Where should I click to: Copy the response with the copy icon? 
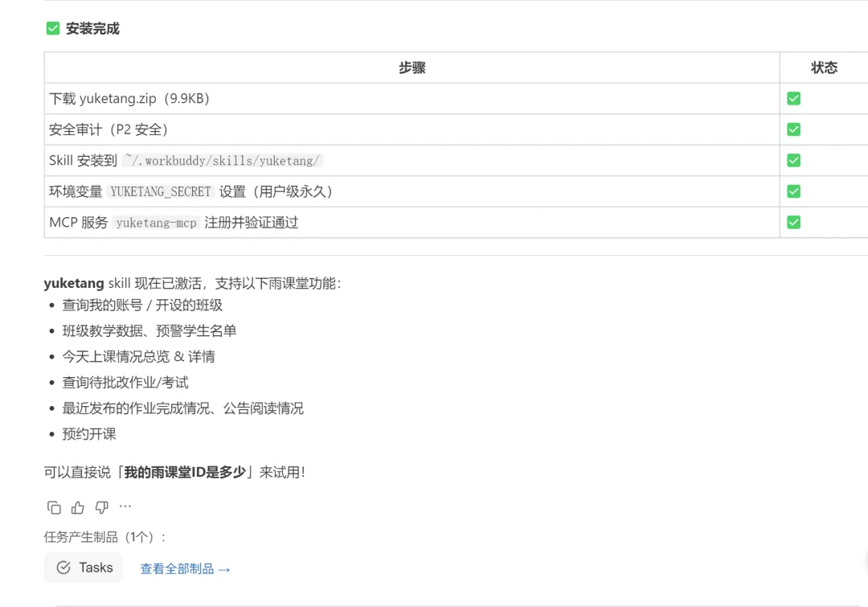click(54, 507)
